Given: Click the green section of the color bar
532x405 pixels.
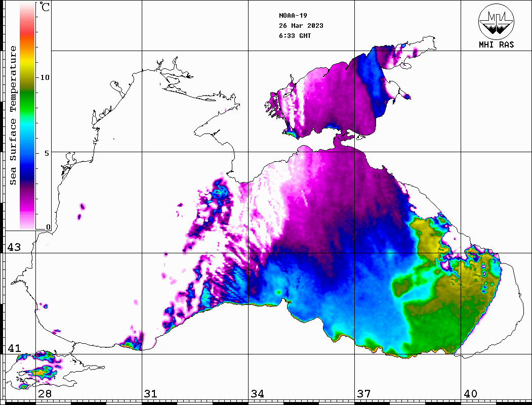Looking at the screenshot, I should 27,102.
